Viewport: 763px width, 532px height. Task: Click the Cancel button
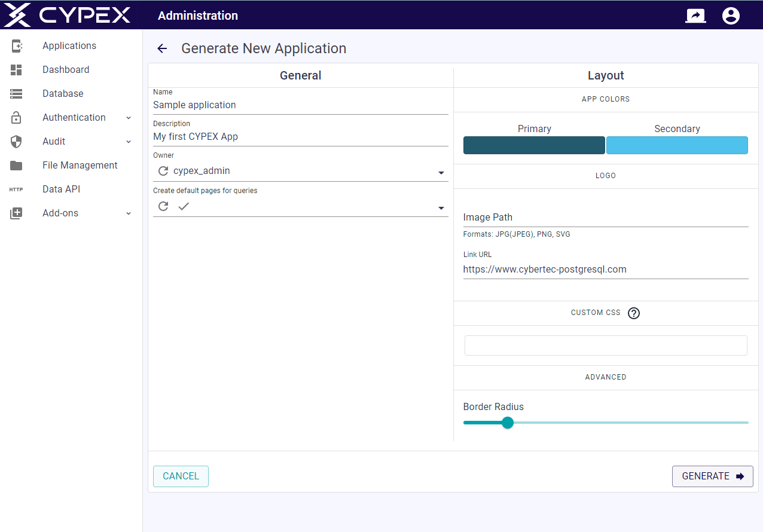coord(181,476)
